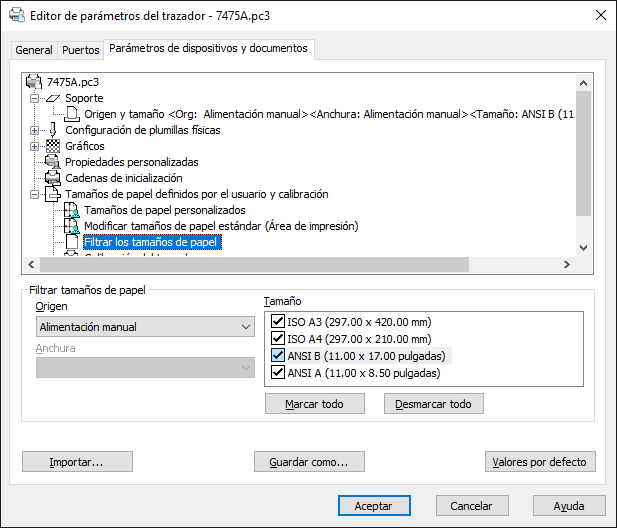The width and height of the screenshot is (617, 528).
Task: Click the Cancelar button
Action: [x=472, y=506]
